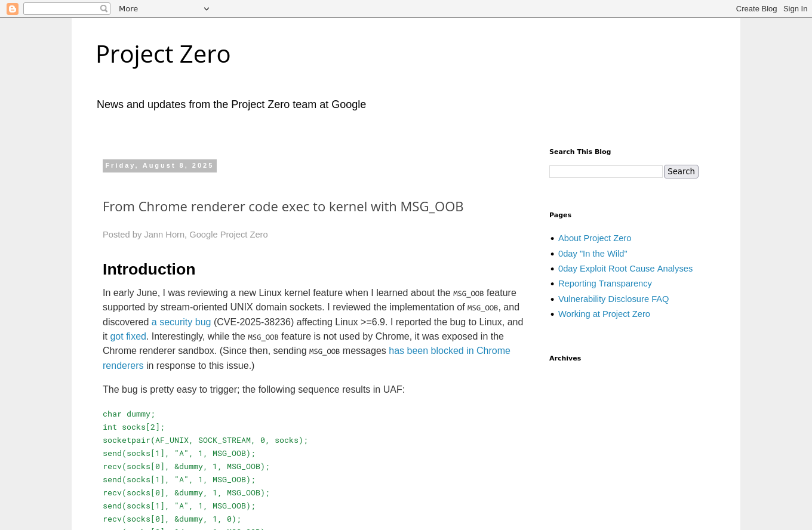The height and width of the screenshot is (530, 812).
Task: Click the 'Posted by Jann Horn' byline
Action: click(185, 235)
